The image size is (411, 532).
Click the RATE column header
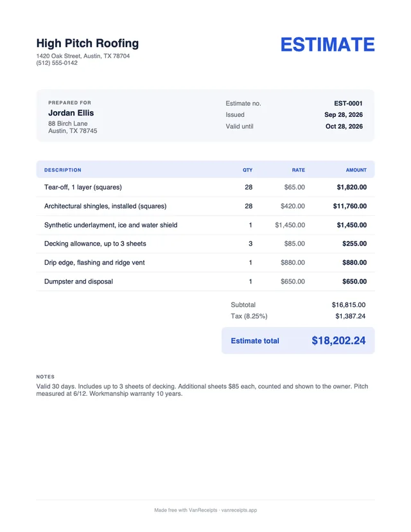click(x=299, y=170)
